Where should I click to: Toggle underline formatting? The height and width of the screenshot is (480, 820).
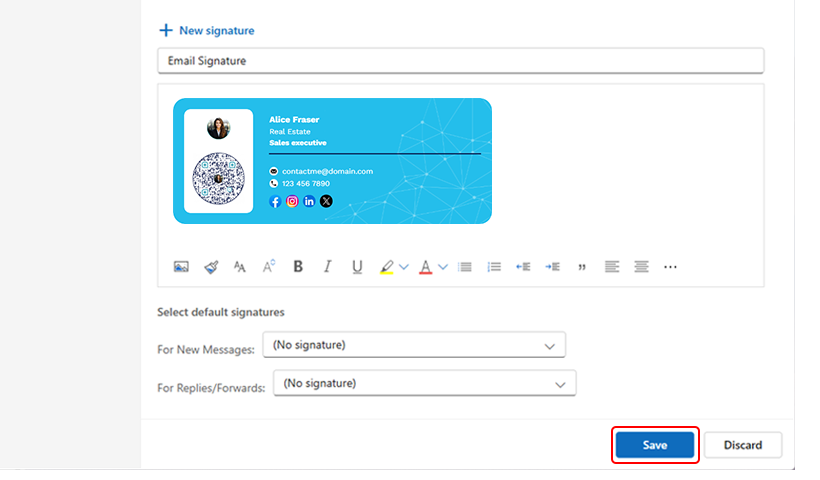click(357, 267)
